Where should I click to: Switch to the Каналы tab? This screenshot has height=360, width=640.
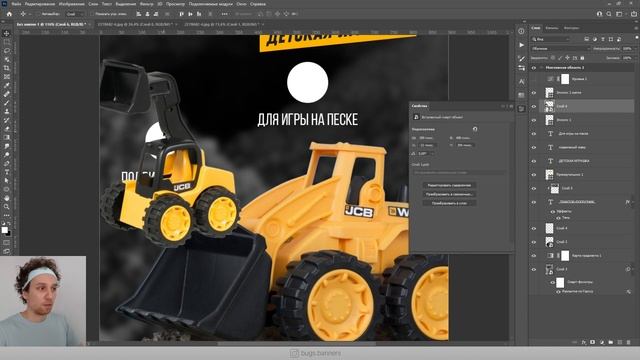(x=551, y=28)
